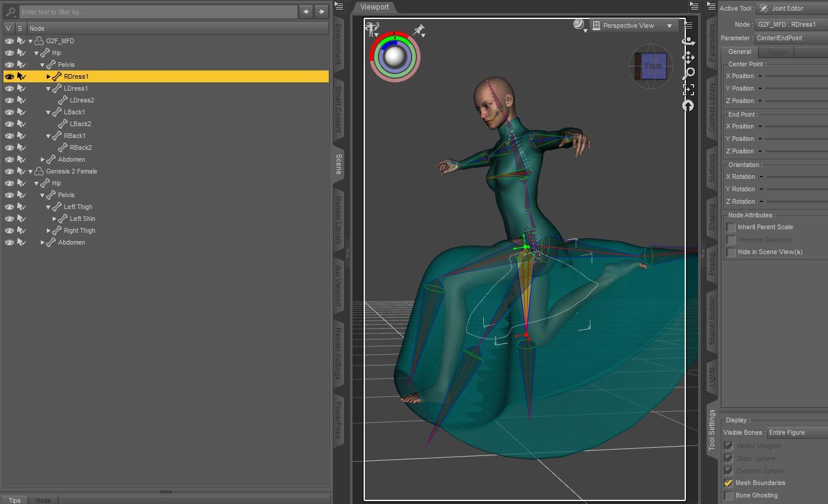Click the frame selection icon in the viewport
Screen dimensions: 828x504
pos(688,89)
